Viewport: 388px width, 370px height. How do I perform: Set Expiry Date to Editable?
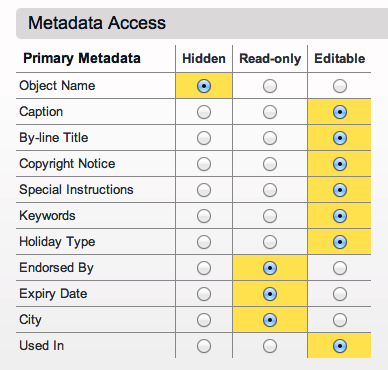[x=340, y=294]
